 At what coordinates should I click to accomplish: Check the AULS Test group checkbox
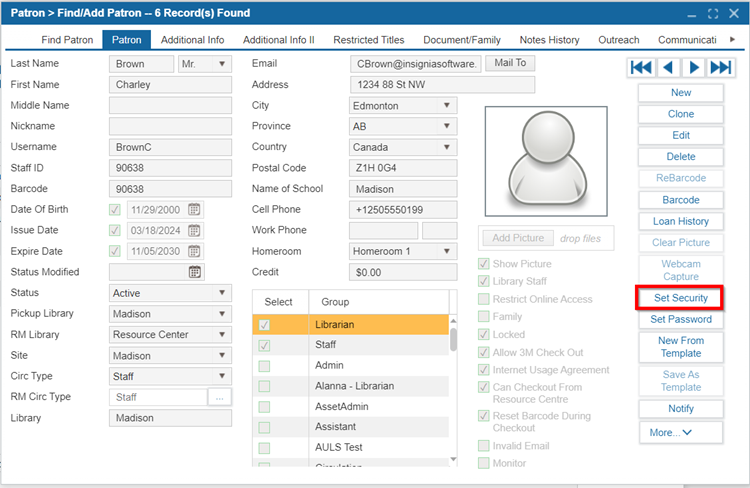click(264, 448)
